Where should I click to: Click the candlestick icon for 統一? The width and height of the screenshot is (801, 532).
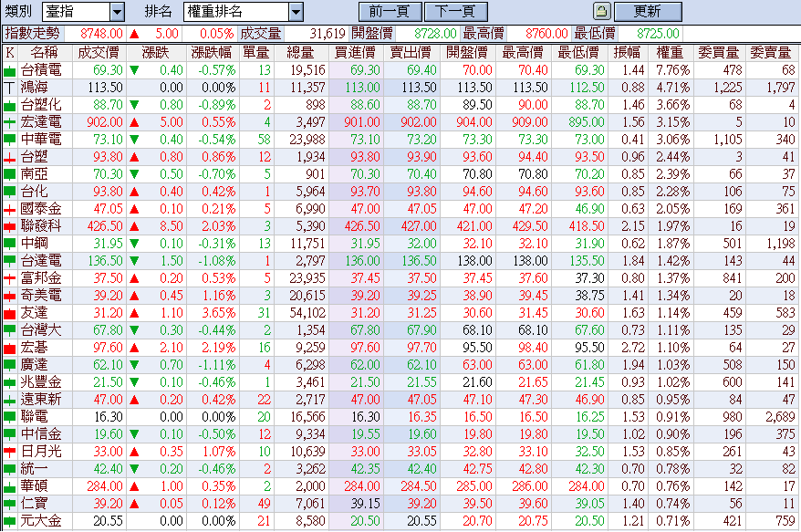pos(10,470)
